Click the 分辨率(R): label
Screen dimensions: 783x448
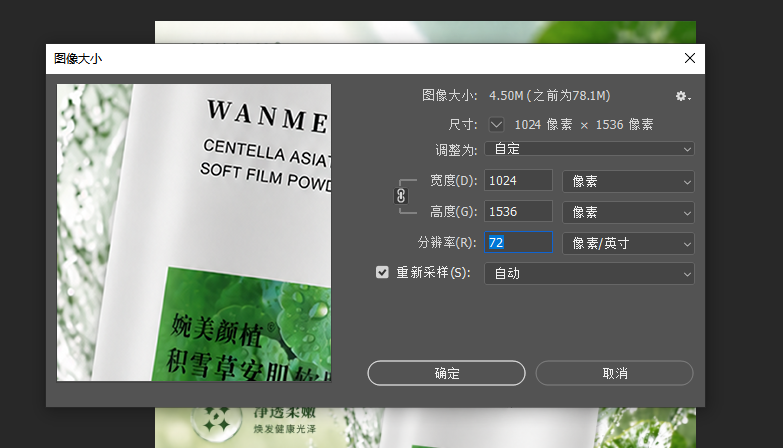(x=447, y=242)
